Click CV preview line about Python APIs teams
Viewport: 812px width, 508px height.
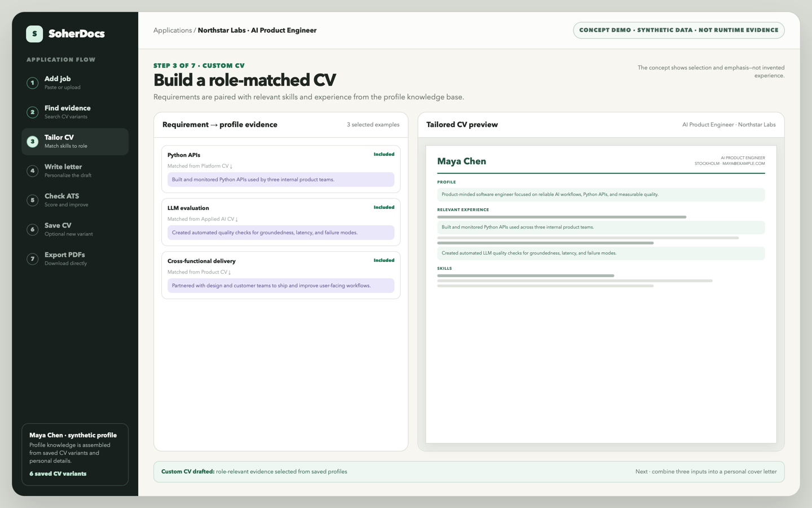click(601, 227)
